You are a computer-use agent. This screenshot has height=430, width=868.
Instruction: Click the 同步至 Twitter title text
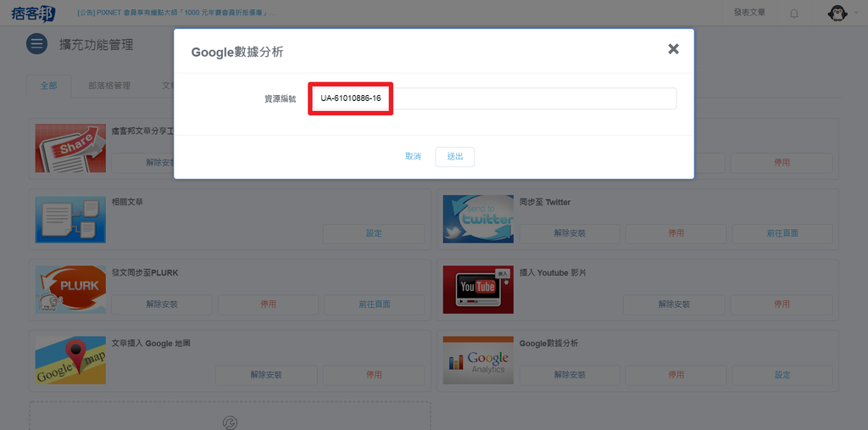point(545,202)
